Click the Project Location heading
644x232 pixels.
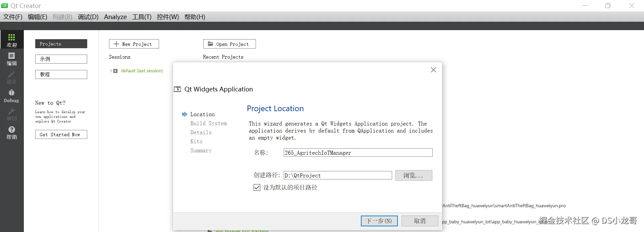pos(275,108)
